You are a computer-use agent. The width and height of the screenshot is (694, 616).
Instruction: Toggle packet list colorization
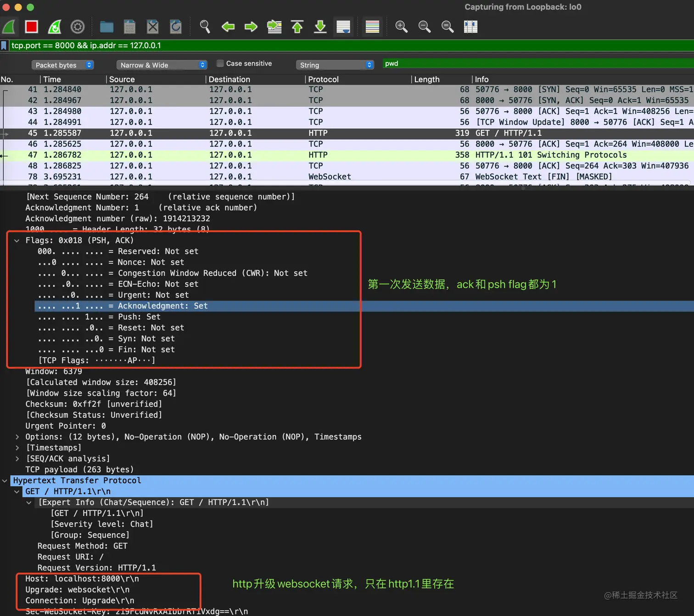[x=372, y=27]
